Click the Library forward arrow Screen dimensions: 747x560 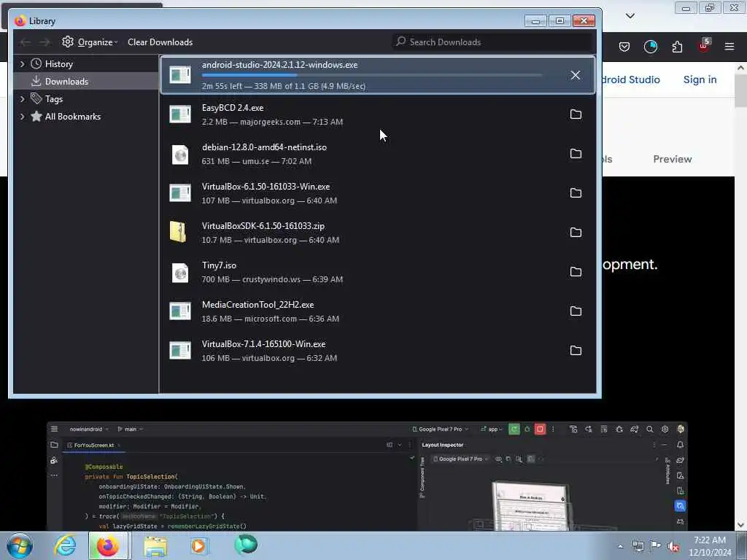click(44, 42)
